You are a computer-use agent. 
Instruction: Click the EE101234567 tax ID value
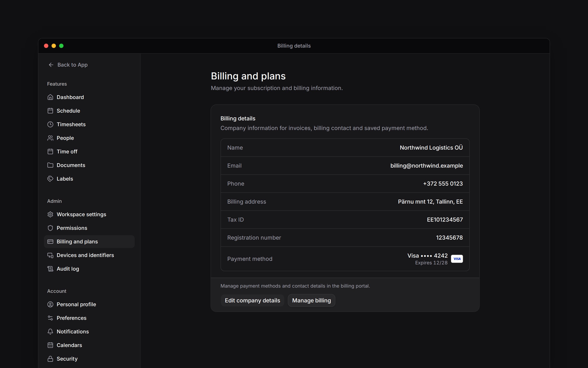tap(445, 220)
